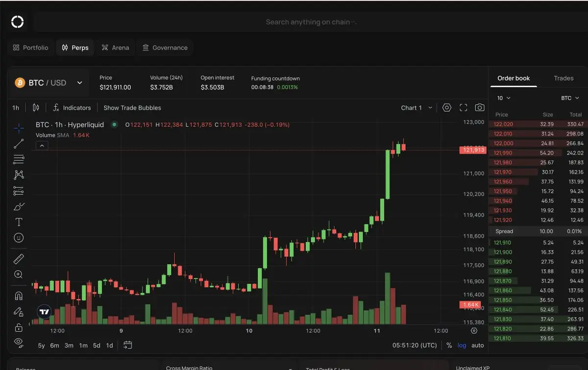
Task: Click the green market status dot
Action: [114, 125]
